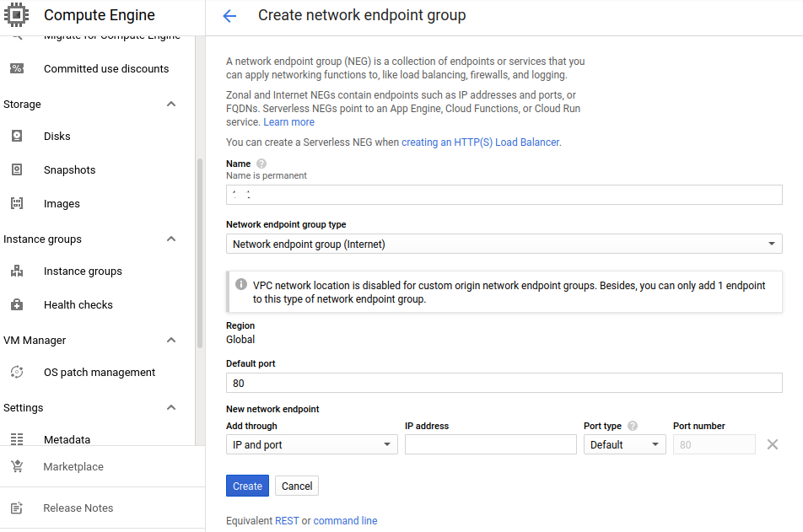Screen dimensions: 803x532
Task: Collapse the VM Manager section
Action: [171, 340]
